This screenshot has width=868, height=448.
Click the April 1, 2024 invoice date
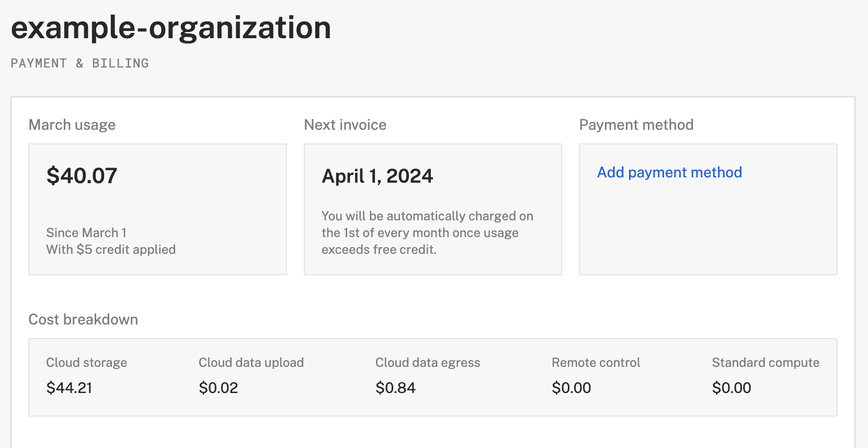coord(378,176)
